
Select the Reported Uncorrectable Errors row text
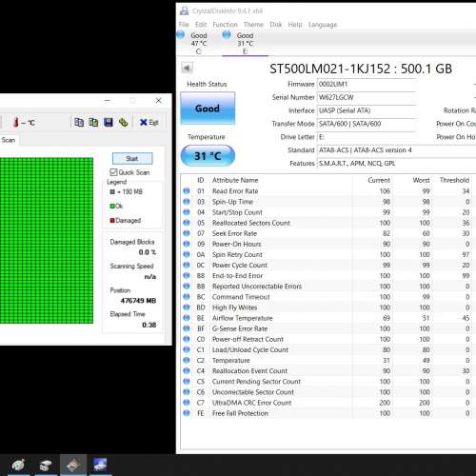pyautogui.click(x=257, y=287)
